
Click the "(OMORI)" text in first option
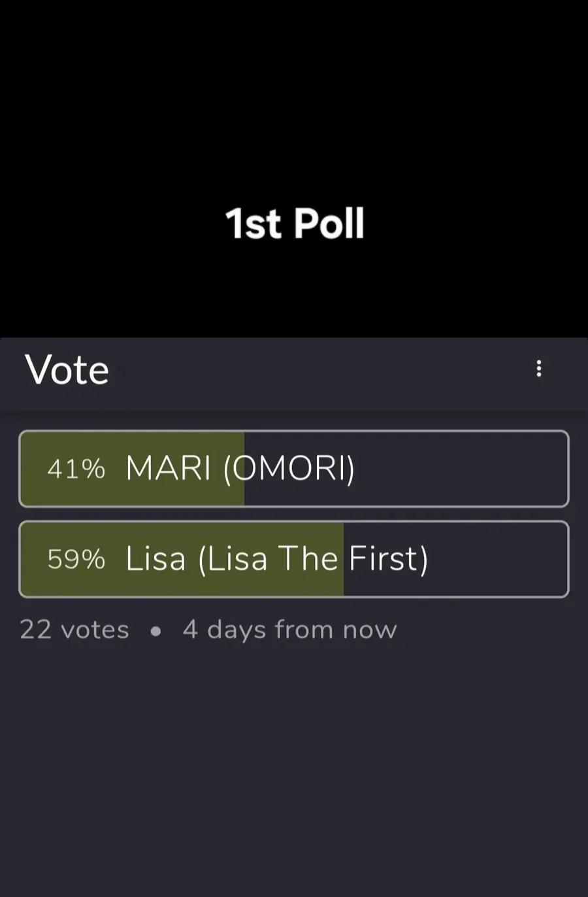[x=289, y=468]
